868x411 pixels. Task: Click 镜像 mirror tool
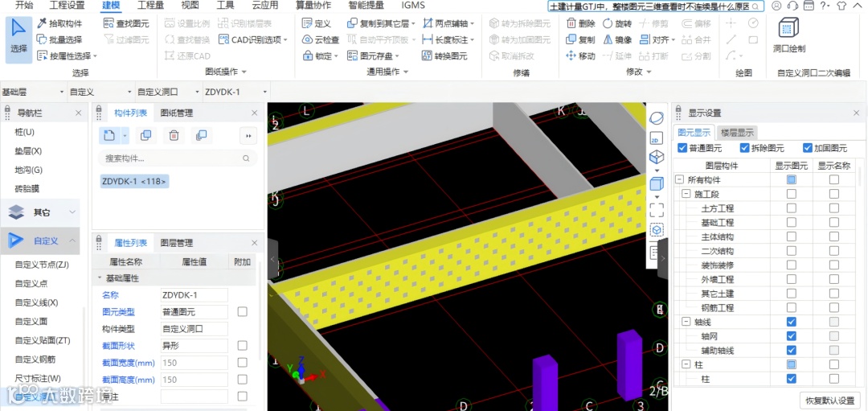(616, 39)
